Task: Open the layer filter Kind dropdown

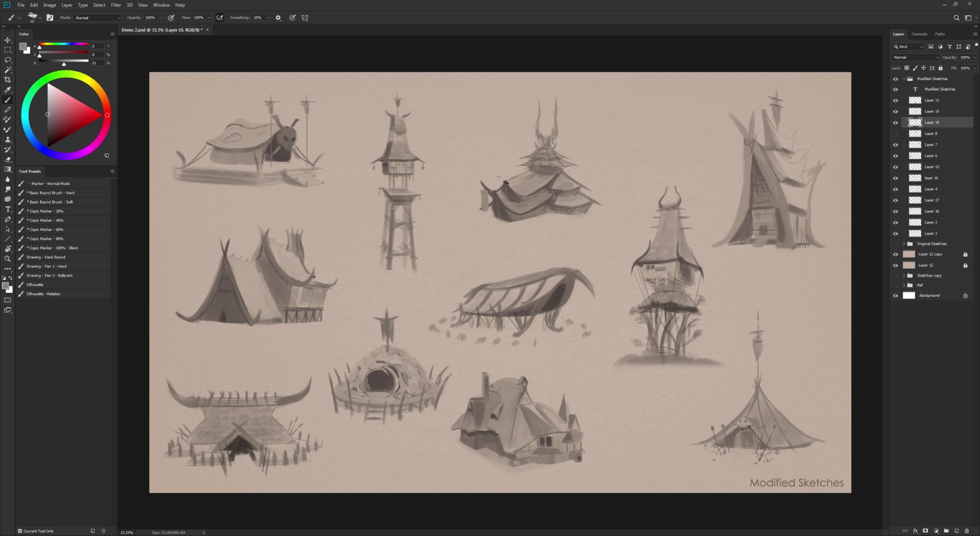Action: [909, 47]
